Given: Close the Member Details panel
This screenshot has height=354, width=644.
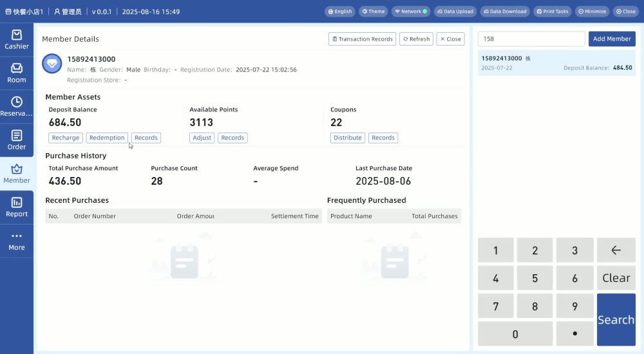Looking at the screenshot, I should tap(451, 39).
